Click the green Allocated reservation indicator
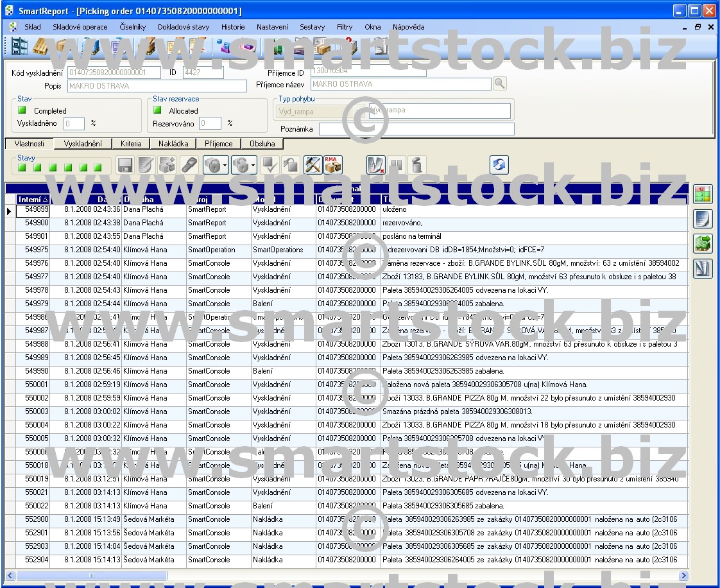The height and width of the screenshot is (588, 720). point(157,110)
